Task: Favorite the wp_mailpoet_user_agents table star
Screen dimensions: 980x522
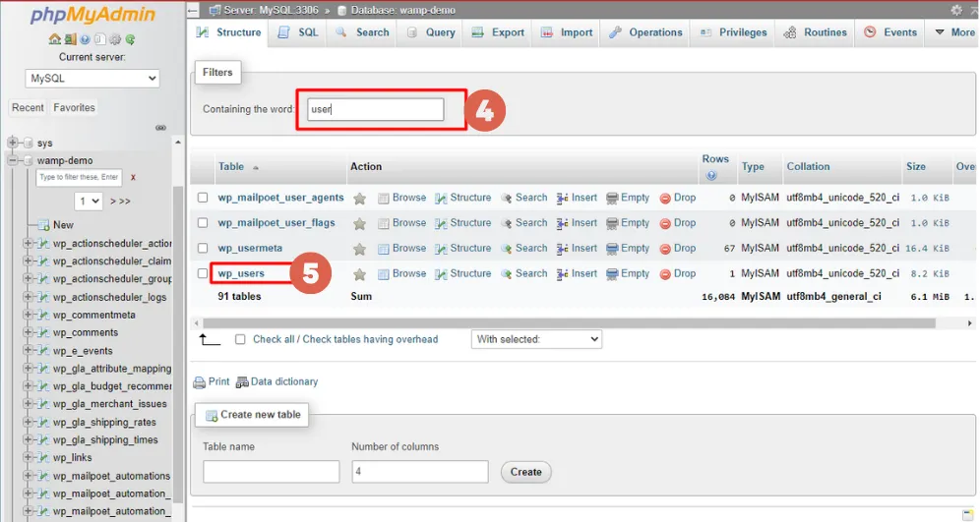Action: click(359, 198)
